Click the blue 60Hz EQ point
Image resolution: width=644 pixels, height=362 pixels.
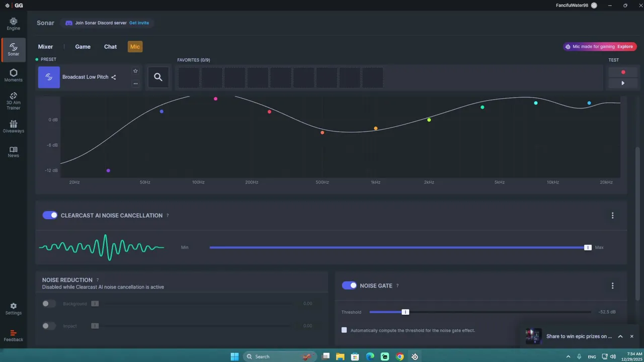click(162, 111)
